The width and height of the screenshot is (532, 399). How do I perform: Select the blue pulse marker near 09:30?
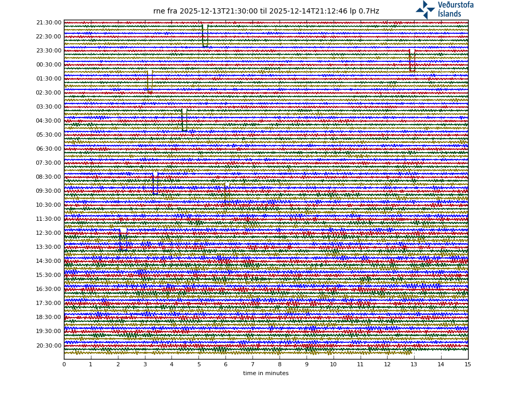(155, 183)
